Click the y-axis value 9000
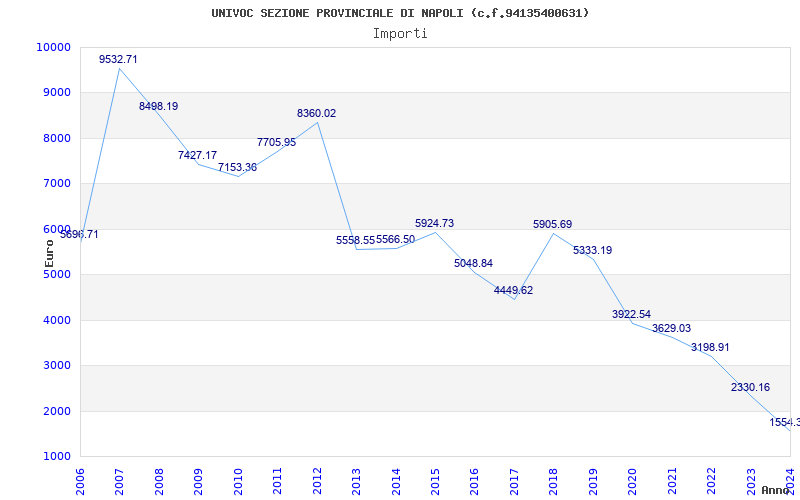 pos(56,93)
